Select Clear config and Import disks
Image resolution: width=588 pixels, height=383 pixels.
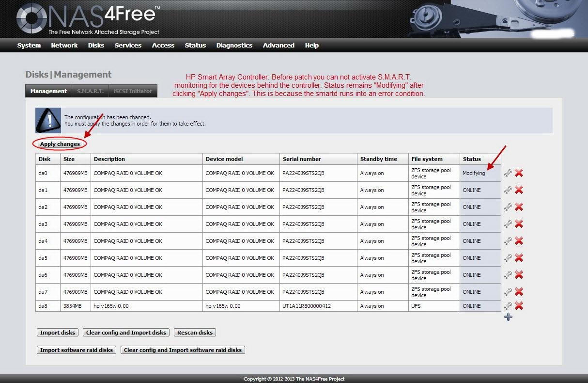pos(126,332)
